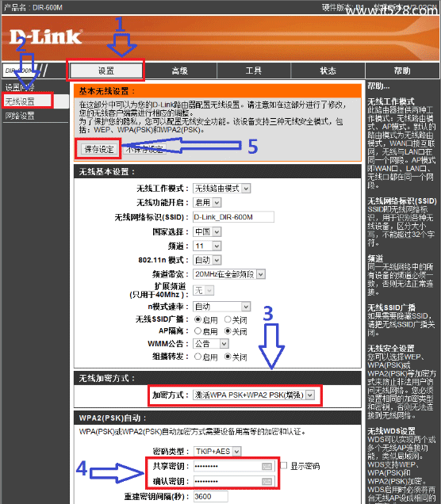
Task: Select 启用 for 无线SSID广播
Action: point(197,319)
